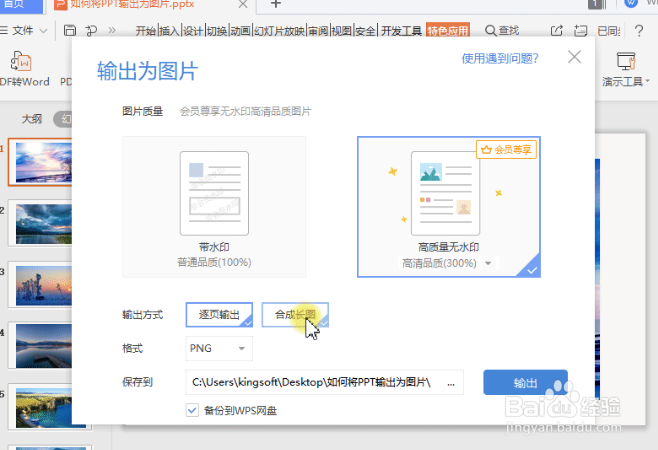The image size is (658, 450).
Task: Click the 使用遇到问题? help link
Action: click(500, 58)
